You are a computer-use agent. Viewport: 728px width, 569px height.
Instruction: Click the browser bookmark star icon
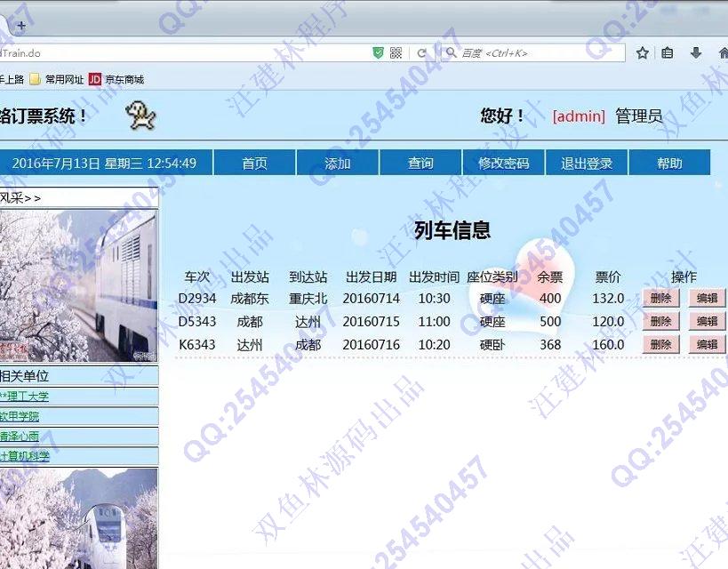click(x=643, y=53)
